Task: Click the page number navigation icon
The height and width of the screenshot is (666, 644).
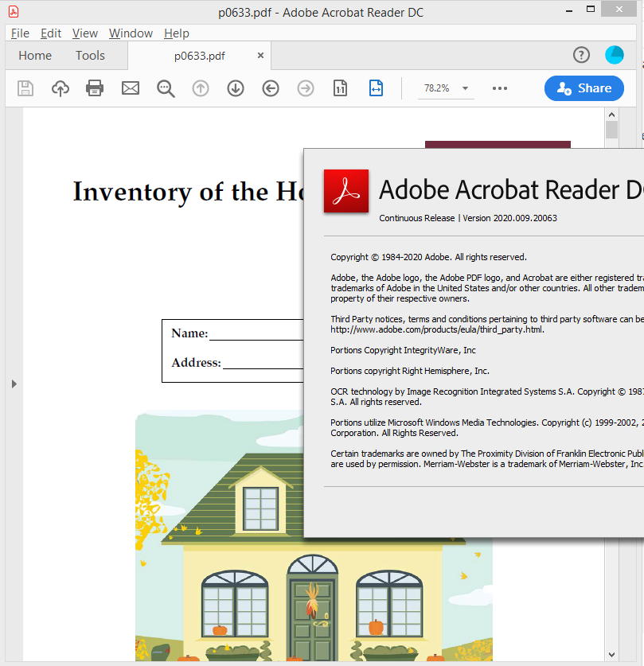Action: tap(340, 88)
